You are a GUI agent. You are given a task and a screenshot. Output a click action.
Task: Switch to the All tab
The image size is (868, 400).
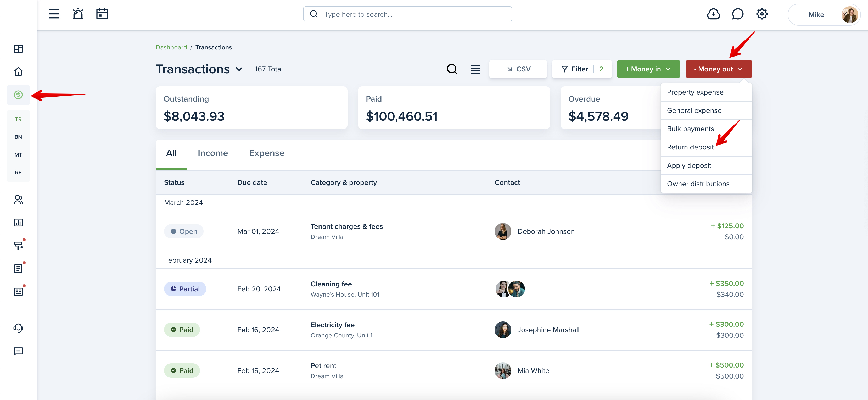[171, 153]
